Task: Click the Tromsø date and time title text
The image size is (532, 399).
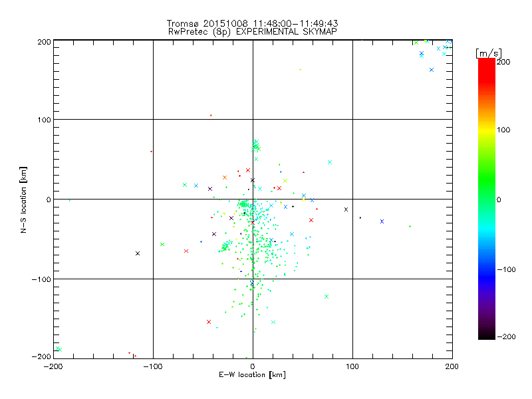Action: point(253,23)
